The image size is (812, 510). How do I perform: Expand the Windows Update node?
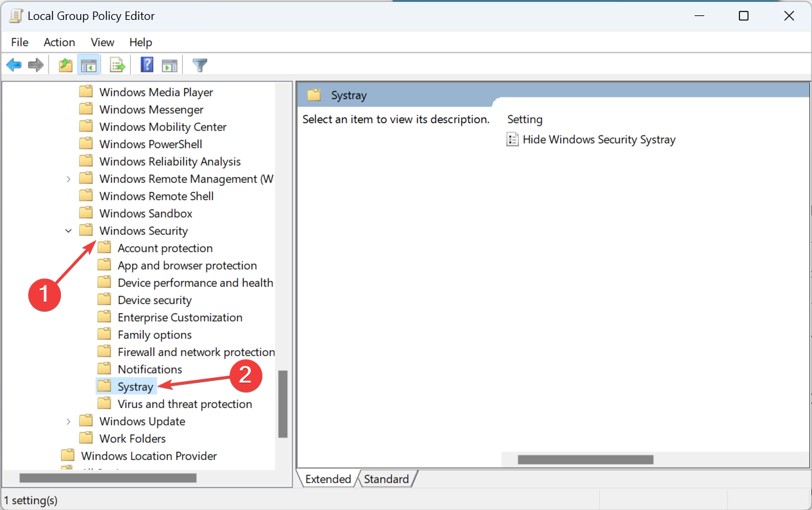click(69, 421)
